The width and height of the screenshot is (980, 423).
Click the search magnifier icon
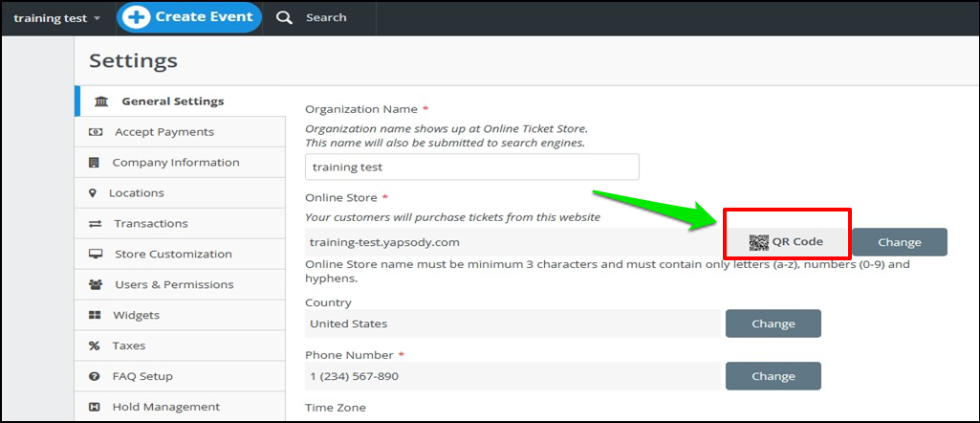(x=284, y=17)
